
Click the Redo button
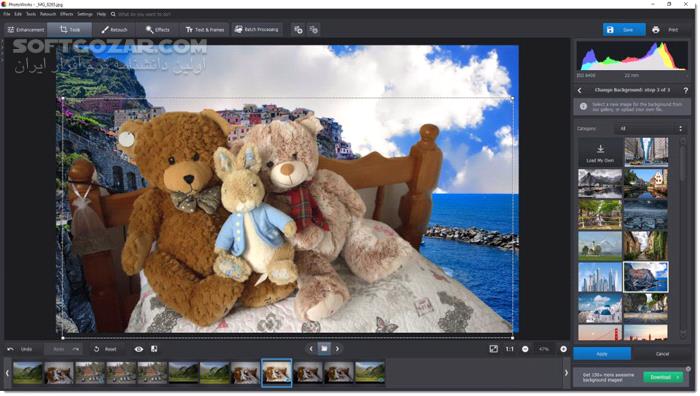pyautogui.click(x=66, y=349)
